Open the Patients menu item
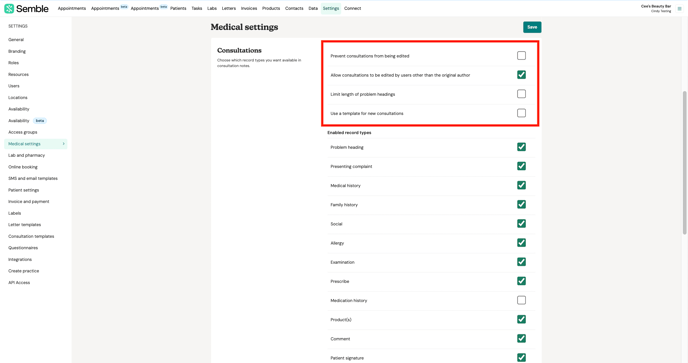This screenshot has height=363, width=688. (178, 8)
